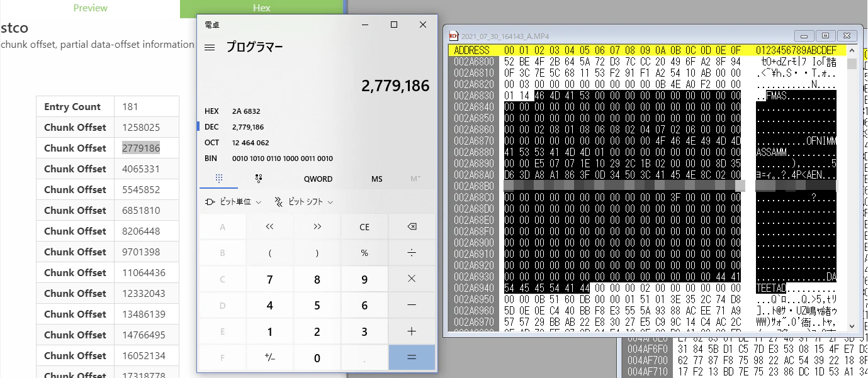Viewport: 868px width, 378px height.
Task: Click the +/- negate key
Action: click(270, 358)
